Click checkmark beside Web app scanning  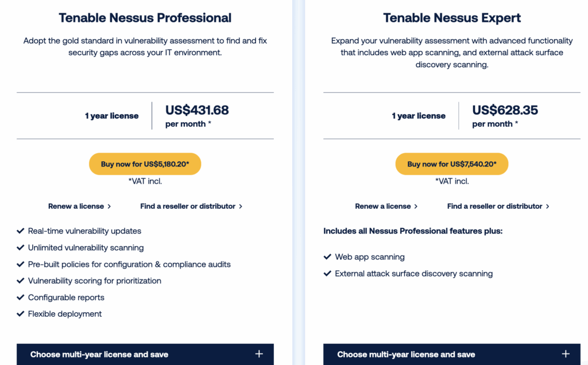(x=327, y=257)
